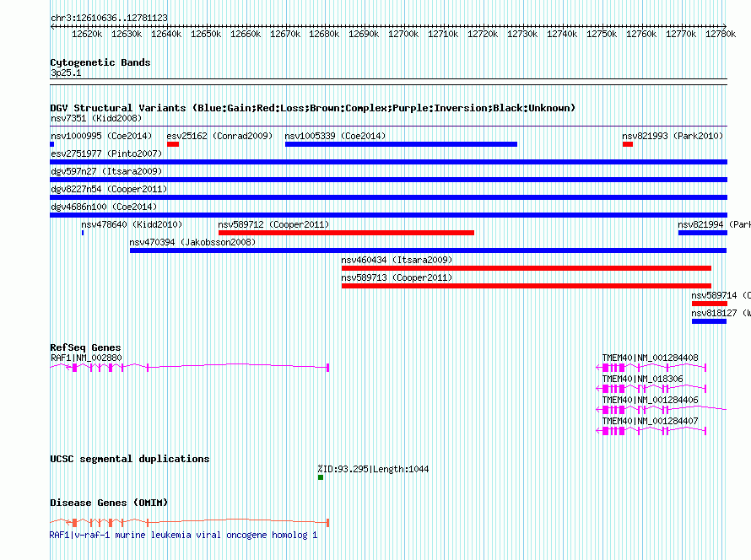Click the 12780k ruler tick label
This screenshot has height=560, width=751.
click(721, 34)
